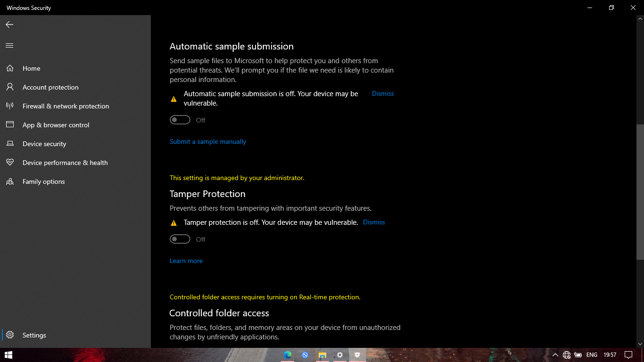This screenshot has height=362, width=644.
Task: Click the back arrow in Windows Security
Action: pos(9,25)
